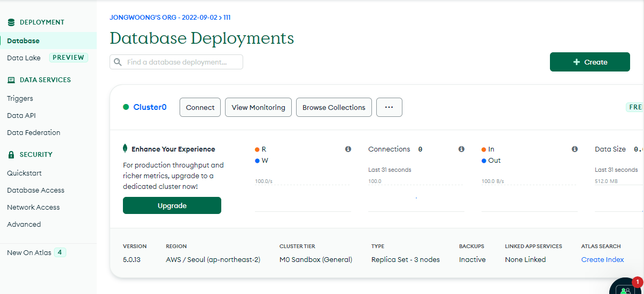Viewport: 644px width, 294px height.
Task: Open Data Federation page
Action: (x=34, y=132)
